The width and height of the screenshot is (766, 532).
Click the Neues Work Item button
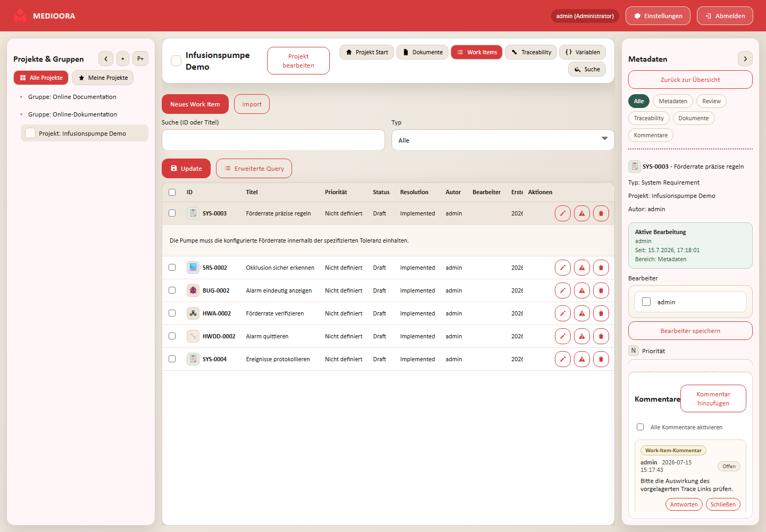(x=195, y=104)
